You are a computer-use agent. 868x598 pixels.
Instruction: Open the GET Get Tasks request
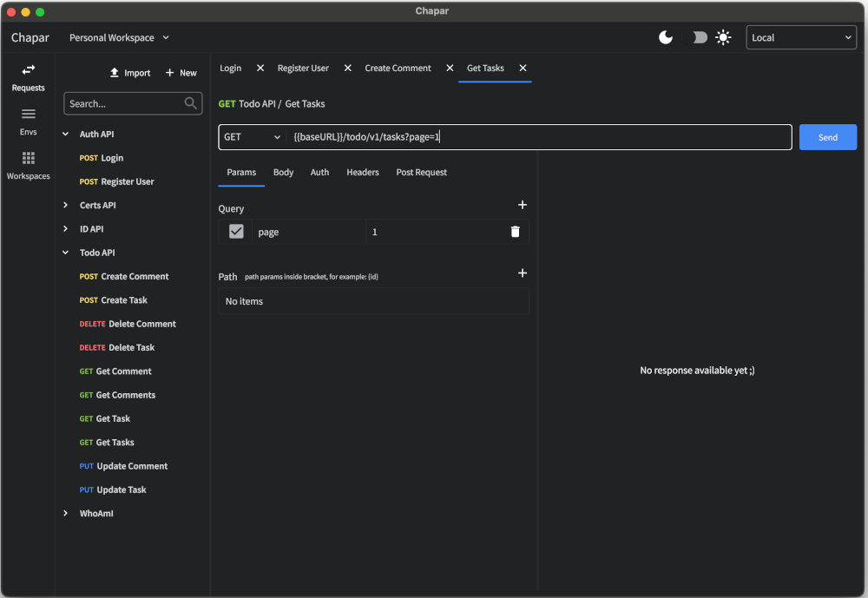pos(107,443)
